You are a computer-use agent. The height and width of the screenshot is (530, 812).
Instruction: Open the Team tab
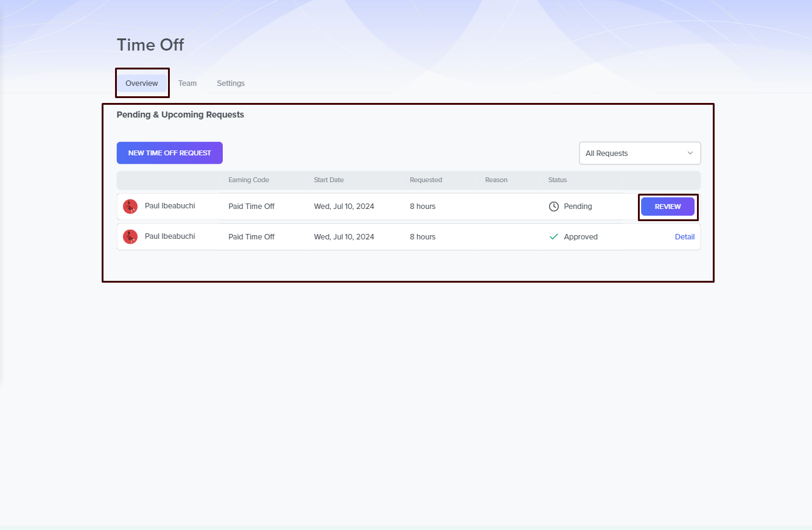coord(187,83)
